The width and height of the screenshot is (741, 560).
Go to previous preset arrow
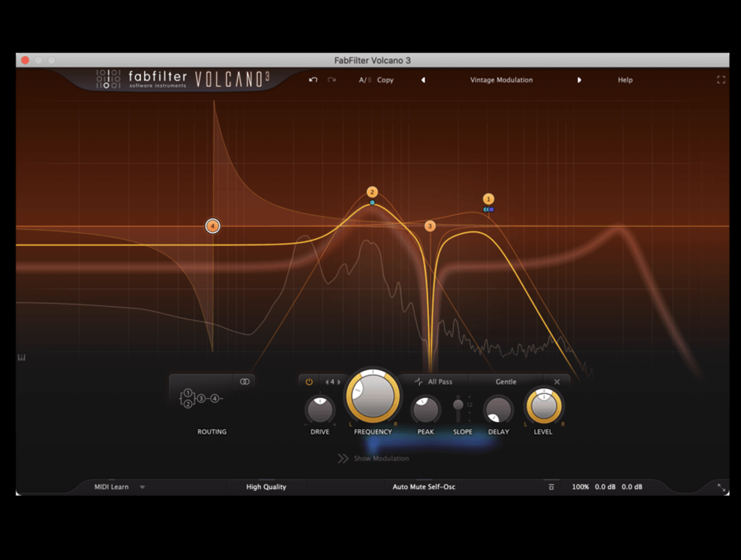point(423,80)
